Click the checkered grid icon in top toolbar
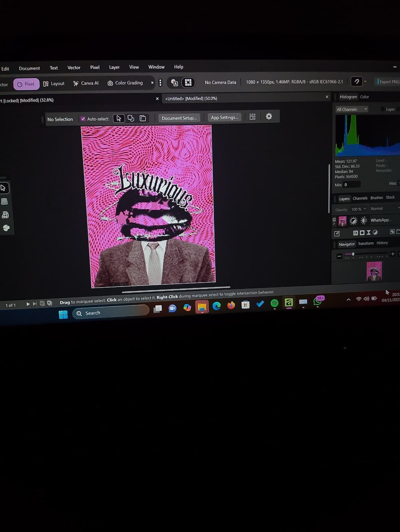This screenshot has width=400, height=532. point(188,82)
